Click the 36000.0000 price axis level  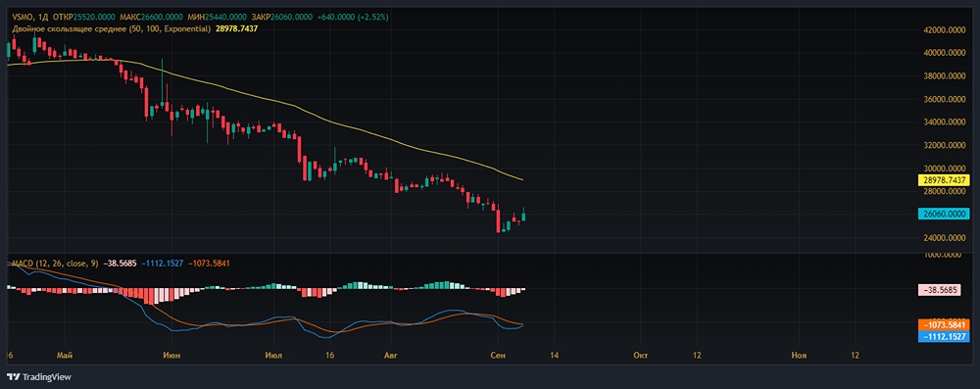[x=946, y=99]
